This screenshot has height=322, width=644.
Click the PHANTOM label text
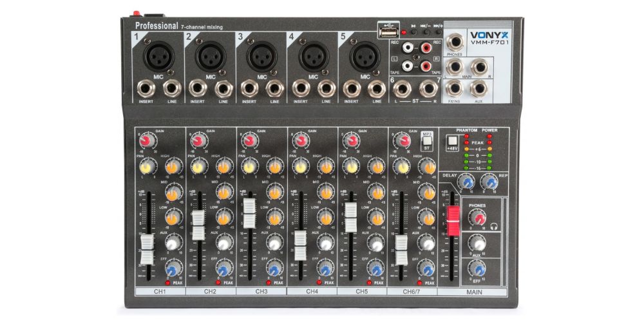(466, 130)
